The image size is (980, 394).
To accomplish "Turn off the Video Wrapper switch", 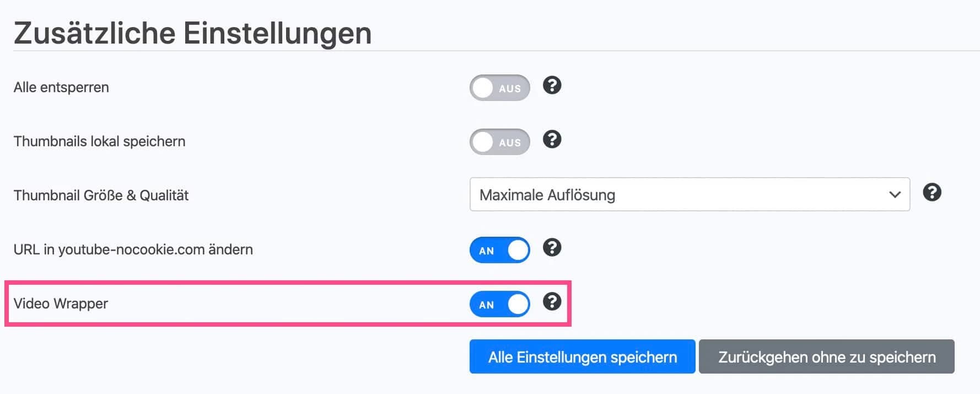I will coord(499,304).
